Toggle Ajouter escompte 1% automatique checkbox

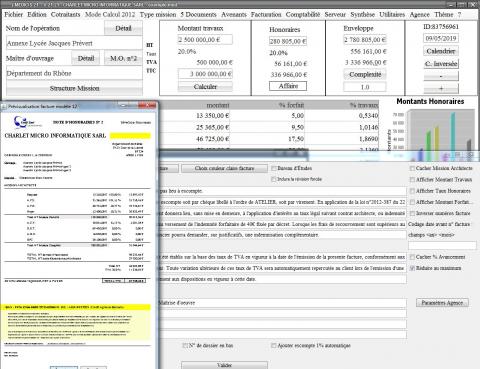point(274,345)
